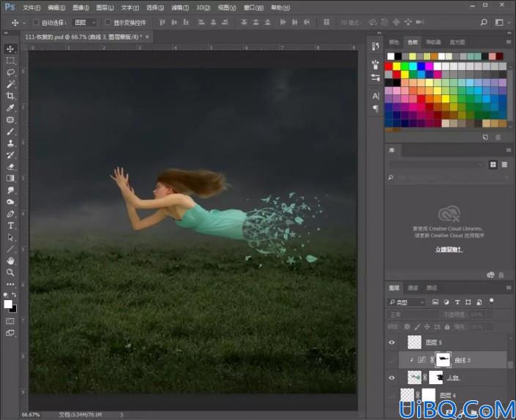Screen dimensions: 516x420
Task: Select the Rectangular Marquee tool
Action: (x=10, y=61)
